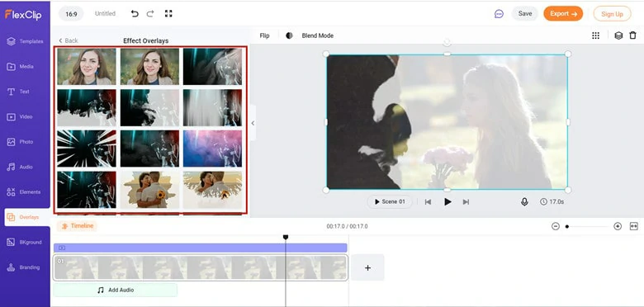Screen dimensions: 644x307
Task: Open the layers stack icon
Action: click(x=618, y=35)
